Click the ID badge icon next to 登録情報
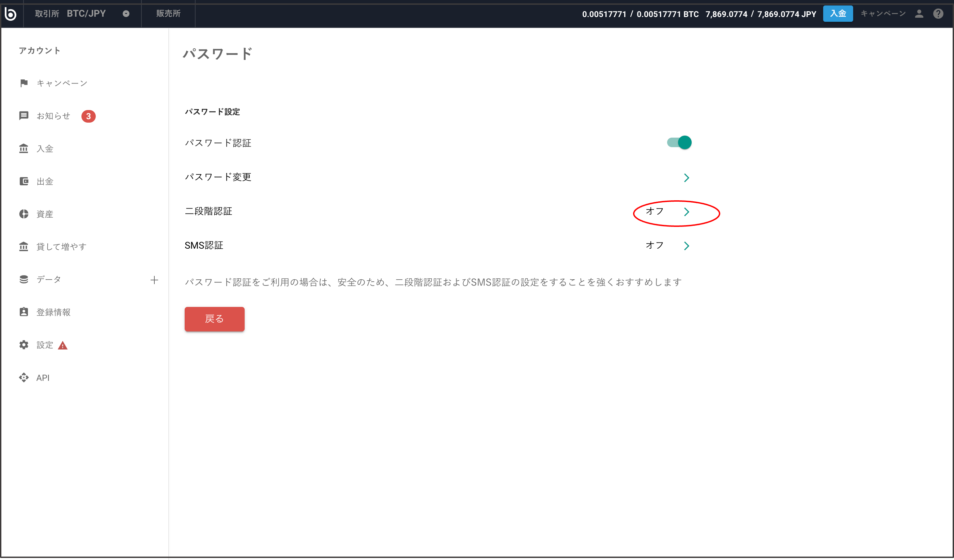The width and height of the screenshot is (954, 560). point(24,312)
